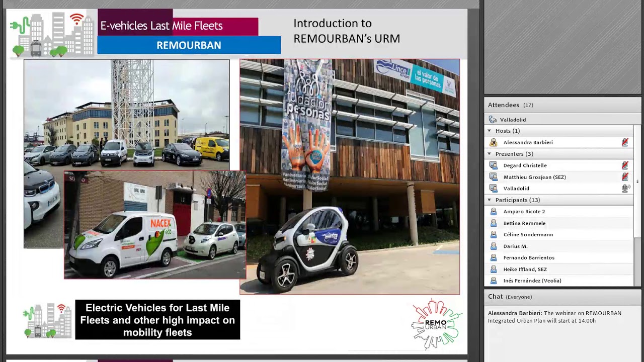Select participant Heike Iffland, SEZ
The height and width of the screenshot is (362, 644).
pyautogui.click(x=525, y=269)
